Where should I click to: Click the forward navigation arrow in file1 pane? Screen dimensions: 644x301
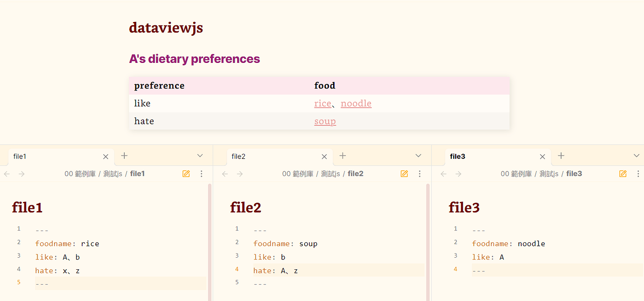tap(21, 173)
